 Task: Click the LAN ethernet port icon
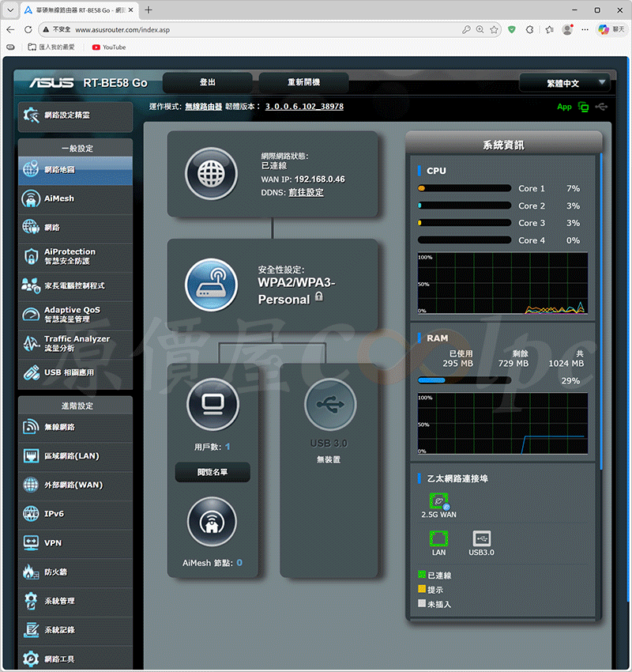tap(438, 539)
